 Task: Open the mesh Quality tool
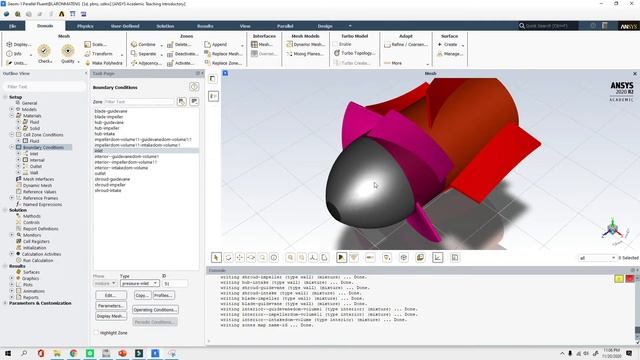(68, 54)
